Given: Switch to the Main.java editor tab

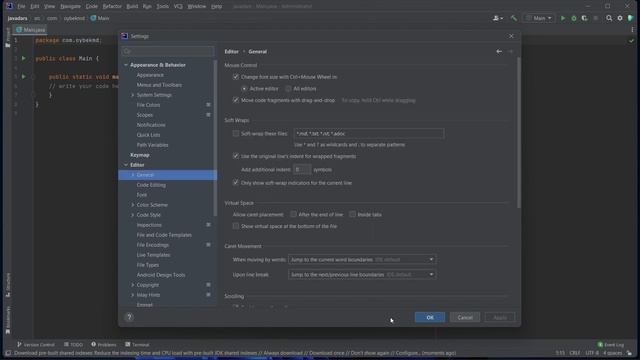Looking at the screenshot, I should tap(31, 30).
